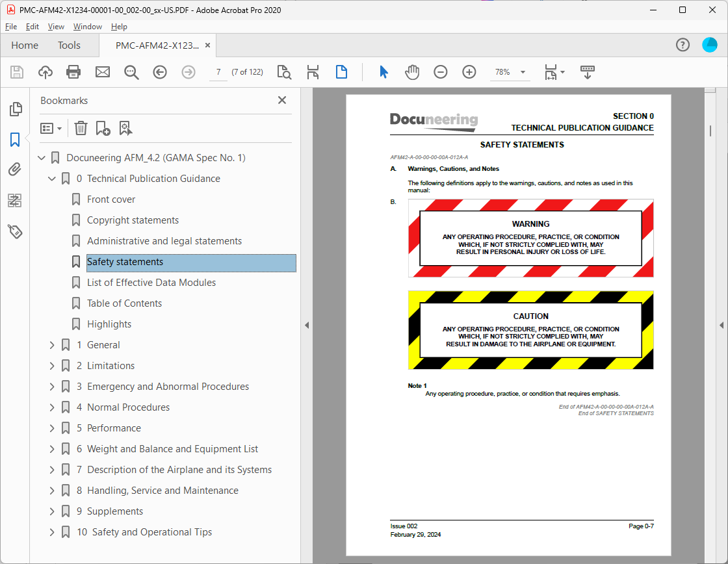
Task: Collapse the Docuneering AFM_4.2 root bookmark
Action: [x=42, y=158]
